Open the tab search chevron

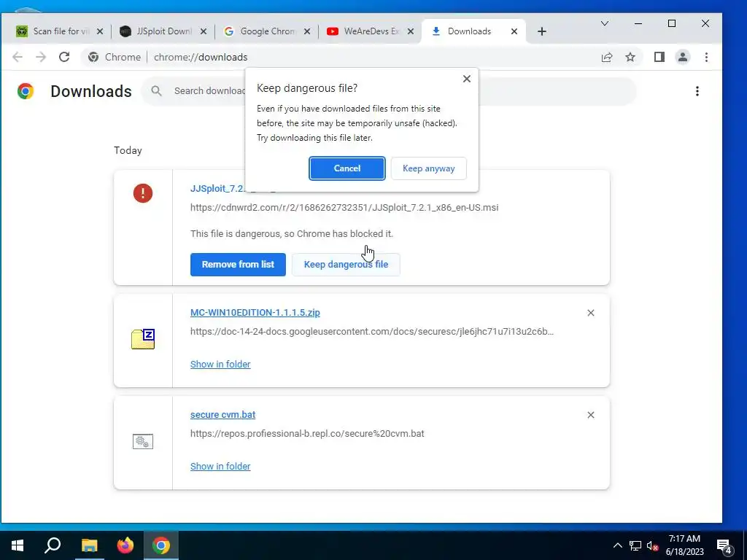coord(605,23)
